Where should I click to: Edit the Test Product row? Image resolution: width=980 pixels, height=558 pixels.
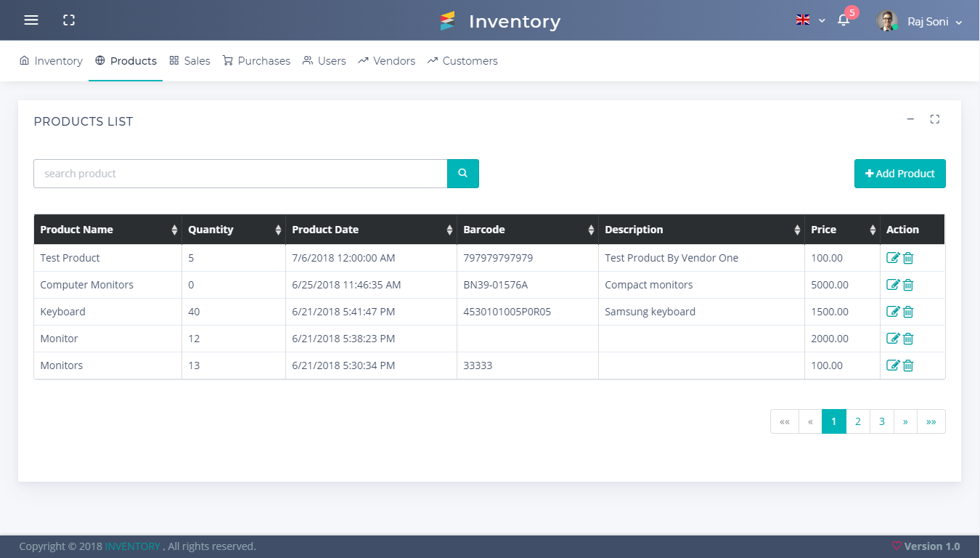pyautogui.click(x=893, y=258)
